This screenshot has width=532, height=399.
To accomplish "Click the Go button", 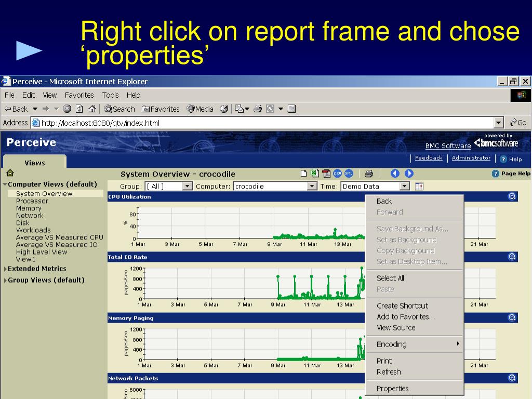I will click(518, 123).
